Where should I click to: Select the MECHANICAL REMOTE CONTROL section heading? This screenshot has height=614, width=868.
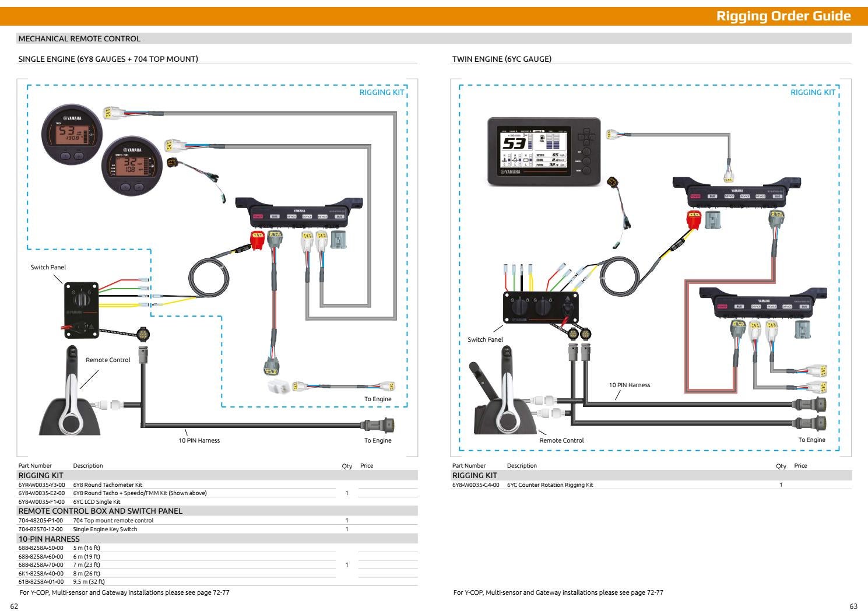[x=79, y=38]
